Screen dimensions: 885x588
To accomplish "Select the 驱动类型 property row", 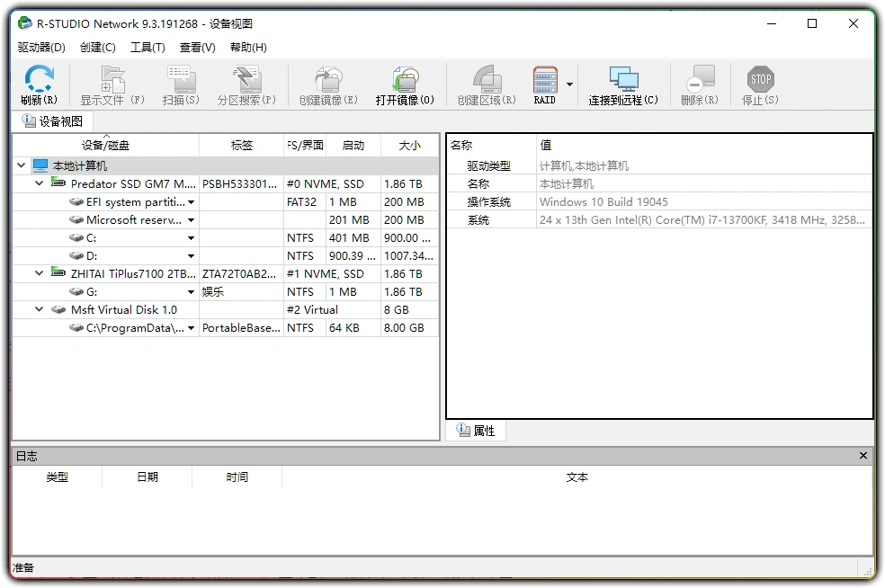I will click(x=659, y=166).
